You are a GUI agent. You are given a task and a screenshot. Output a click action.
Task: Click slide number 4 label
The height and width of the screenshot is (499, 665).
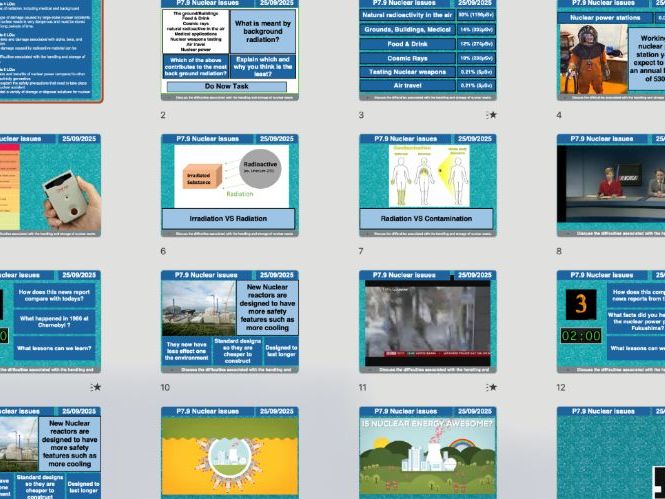[559, 115]
